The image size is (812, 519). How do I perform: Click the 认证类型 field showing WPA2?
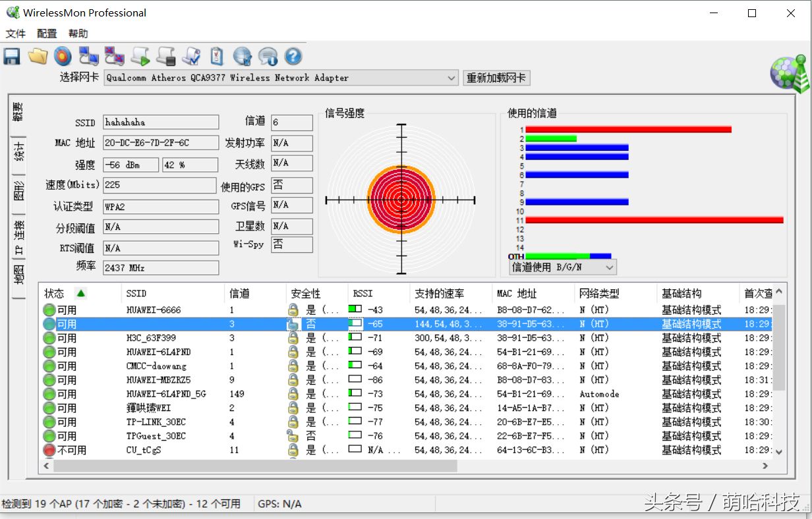161,207
